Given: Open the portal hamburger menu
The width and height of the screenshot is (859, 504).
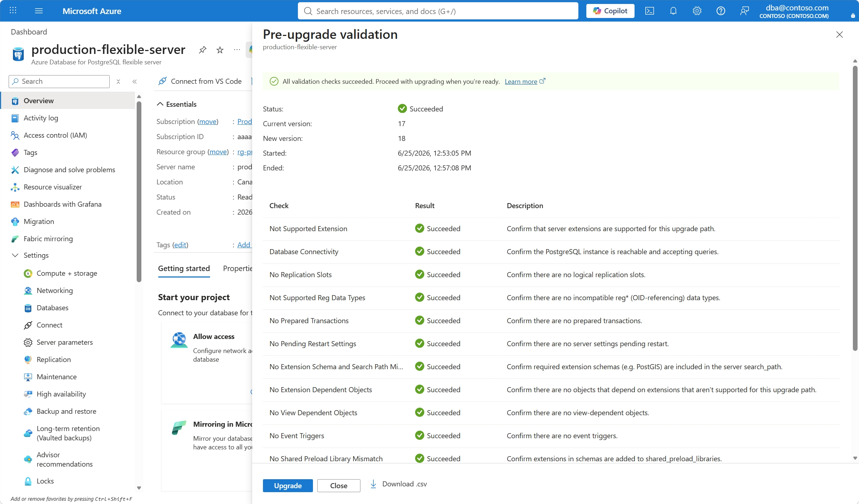Looking at the screenshot, I should [39, 11].
